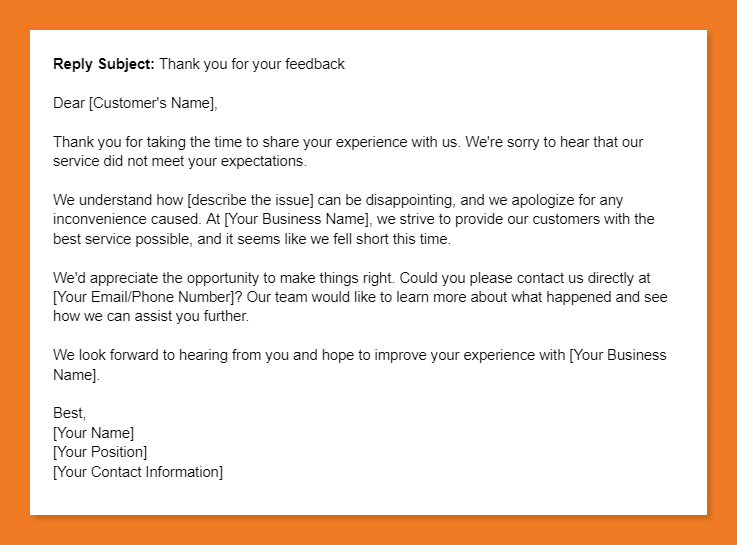Click the phrase "service did not meet your expectations"

tap(180, 161)
